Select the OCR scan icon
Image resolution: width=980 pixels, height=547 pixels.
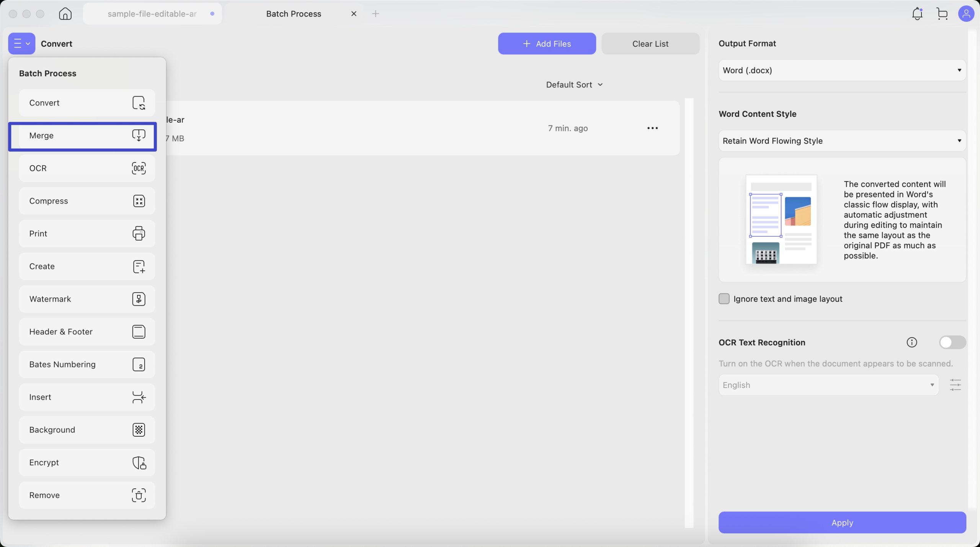(139, 168)
